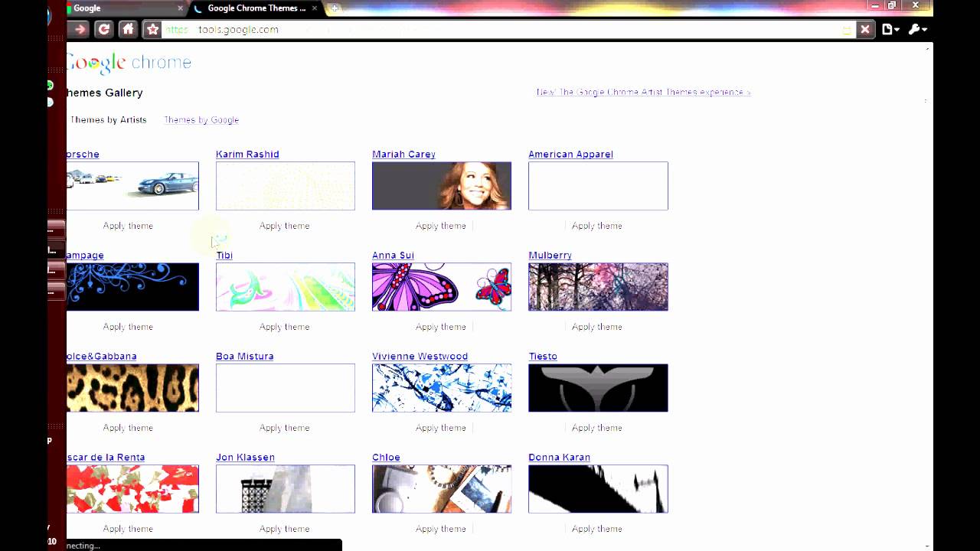
Task: Apply theme under Tiesto
Action: [596, 428]
